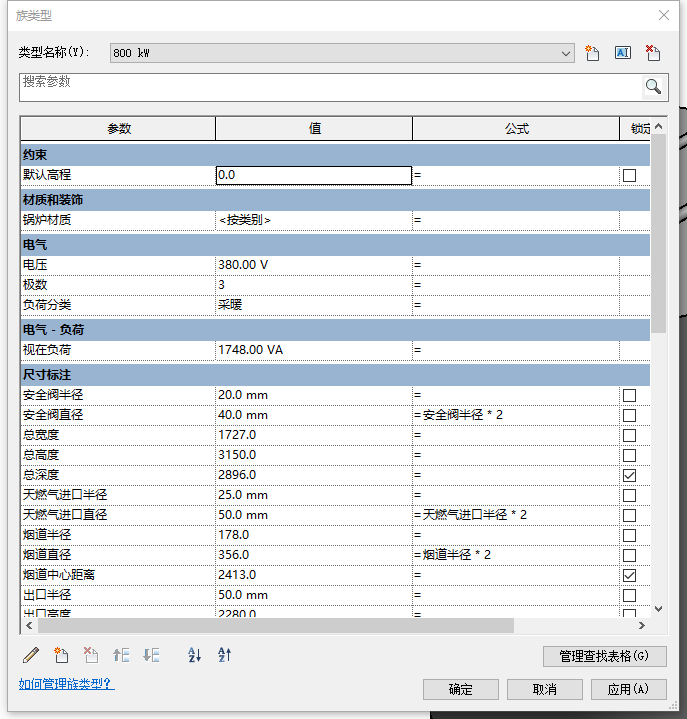Move parameter up with the up arrow icon

(x=121, y=655)
